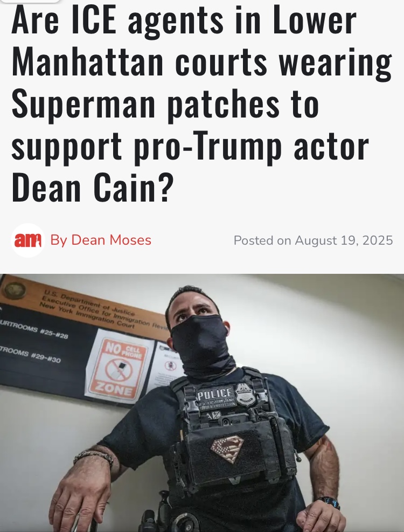Click the Department of Justice seal
The width and height of the screenshot is (404, 532).
pos(14,291)
